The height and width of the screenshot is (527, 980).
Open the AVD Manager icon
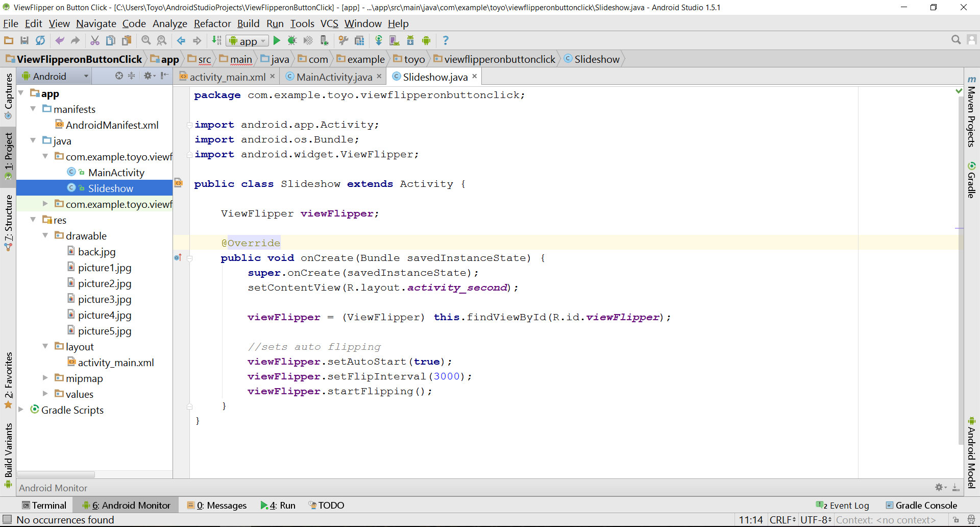tap(395, 41)
